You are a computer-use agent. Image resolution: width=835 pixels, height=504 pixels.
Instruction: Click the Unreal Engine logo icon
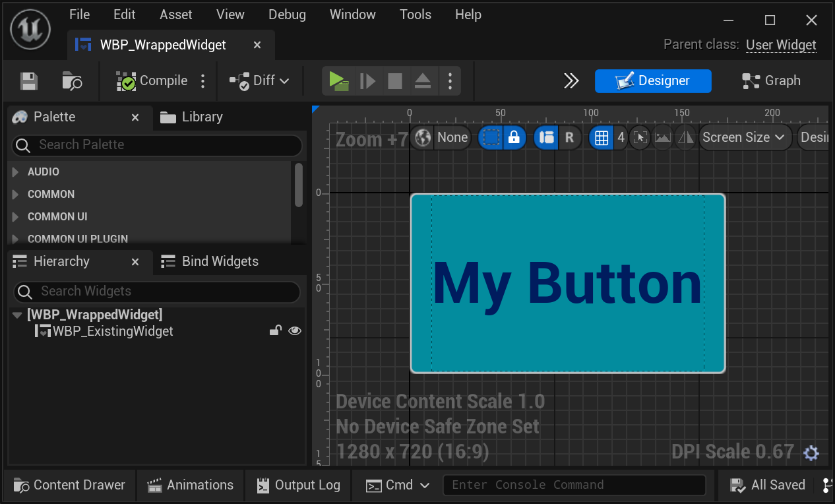[x=30, y=30]
